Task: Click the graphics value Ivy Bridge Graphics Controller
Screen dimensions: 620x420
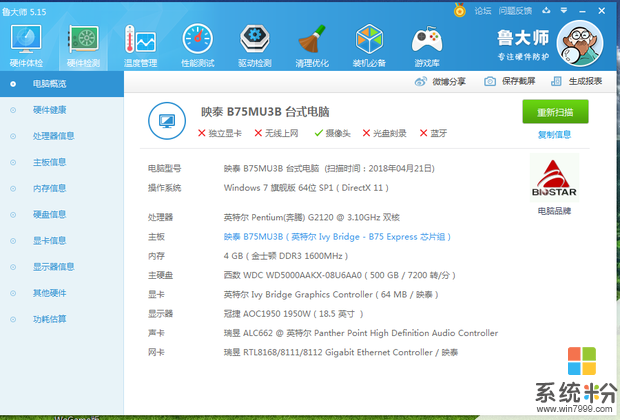Action: pos(331,295)
